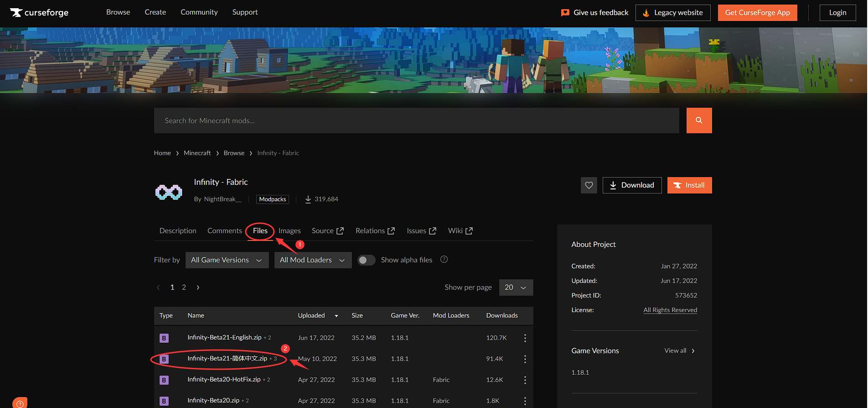The width and height of the screenshot is (868, 408).
Task: Click the alpha files help question icon
Action: coord(444,259)
